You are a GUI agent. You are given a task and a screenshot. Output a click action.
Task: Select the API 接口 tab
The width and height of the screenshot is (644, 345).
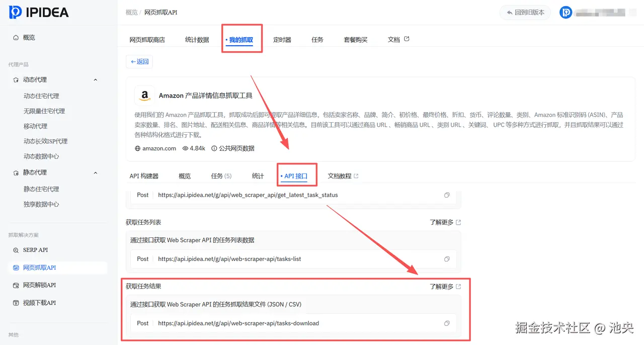pos(294,176)
